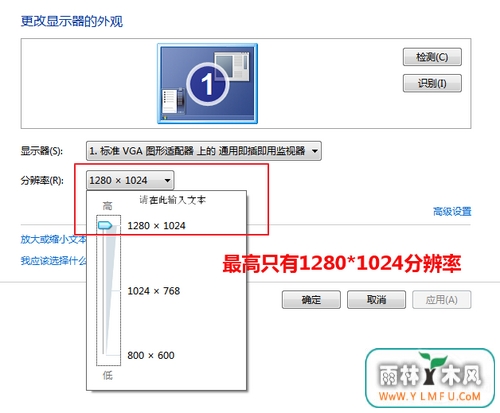This screenshot has height=413, width=500.
Task: Choose 1024 × 768 in resolution list
Action: tap(154, 291)
